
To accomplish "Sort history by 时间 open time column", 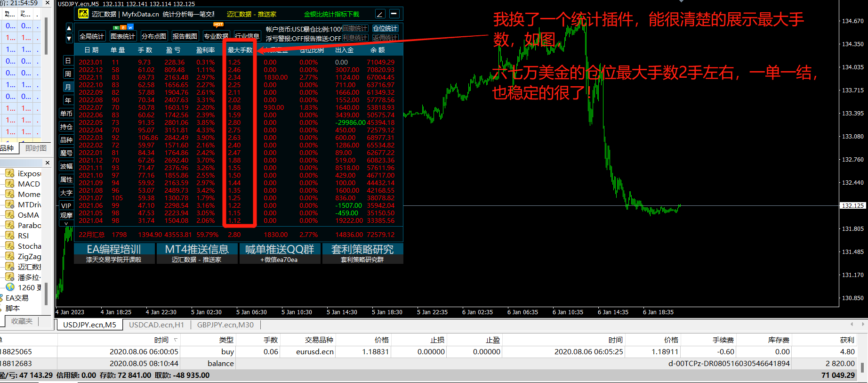I will (x=161, y=340).
